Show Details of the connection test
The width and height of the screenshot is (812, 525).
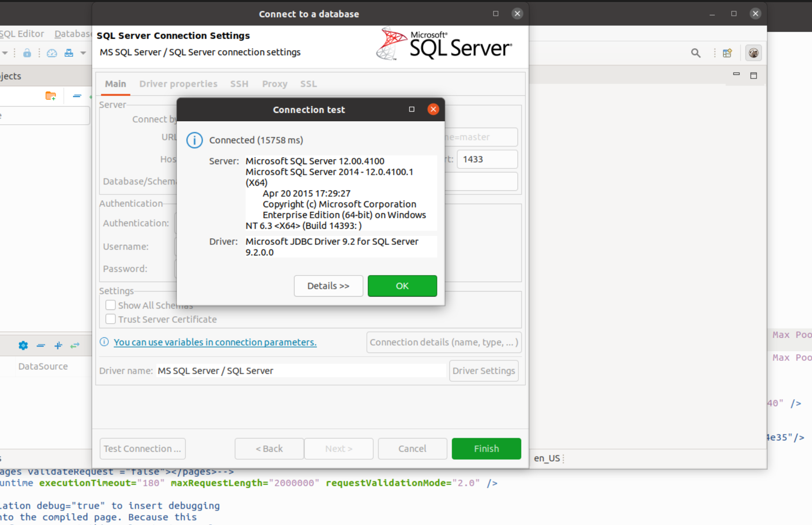pos(328,286)
